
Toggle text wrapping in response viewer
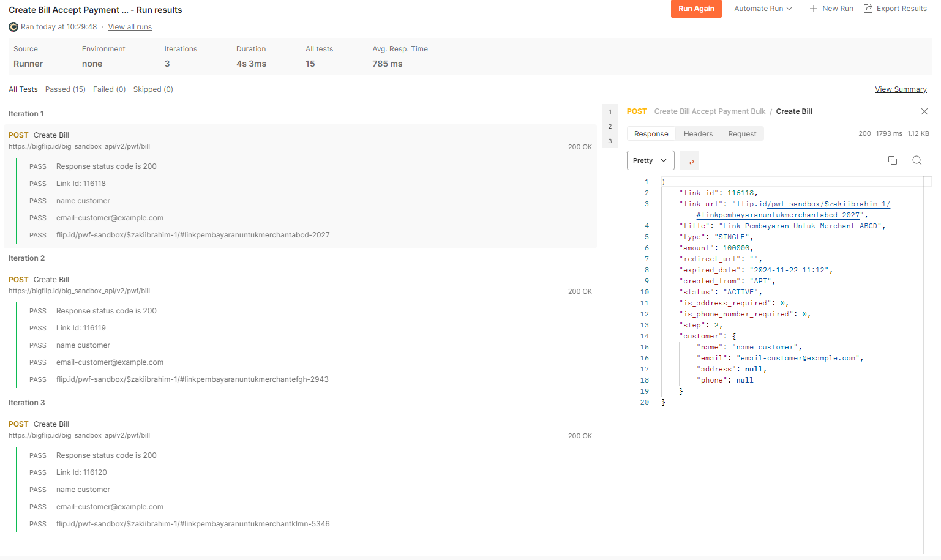pos(689,160)
